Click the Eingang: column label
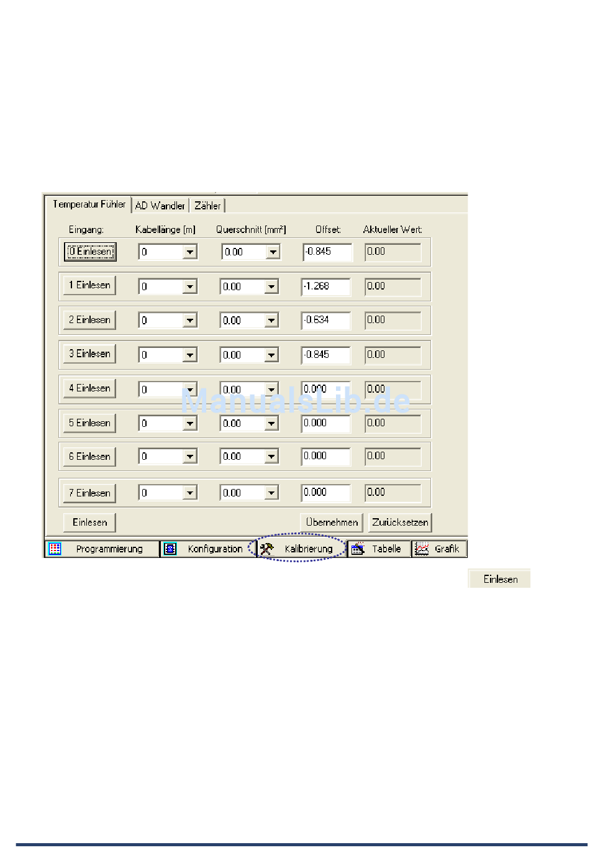This screenshot has height=868, width=590. point(86,230)
